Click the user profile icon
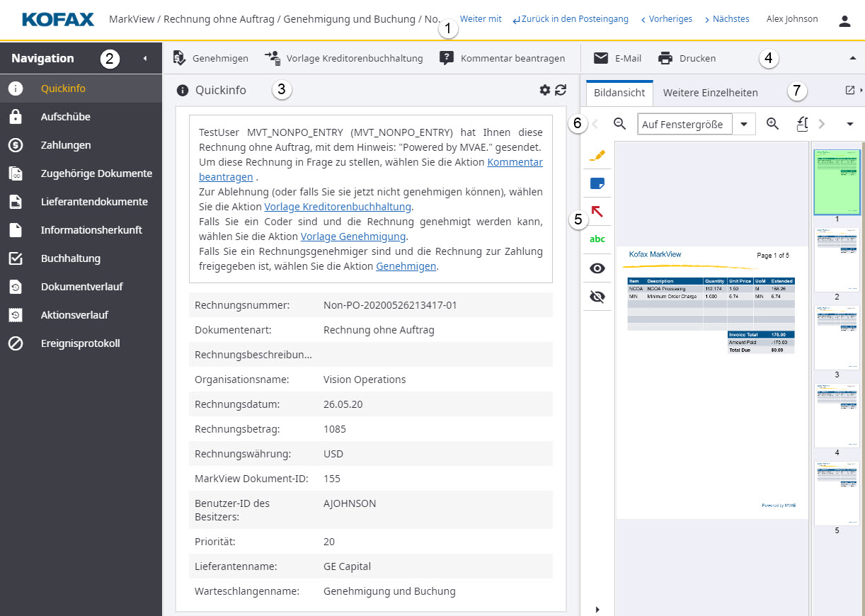 point(844,21)
